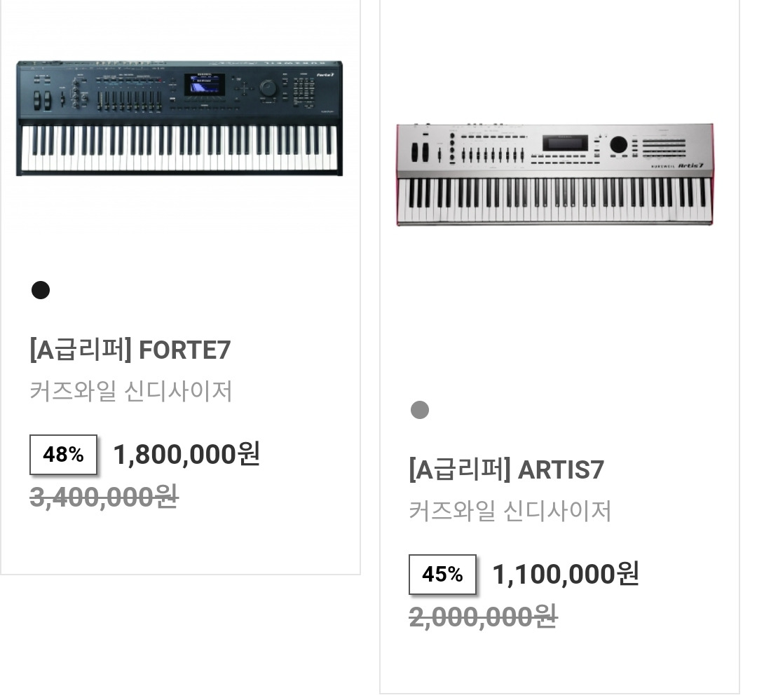Image resolution: width=757 pixels, height=700 pixels.
Task: Click the 48% discount badge
Action: (x=63, y=454)
